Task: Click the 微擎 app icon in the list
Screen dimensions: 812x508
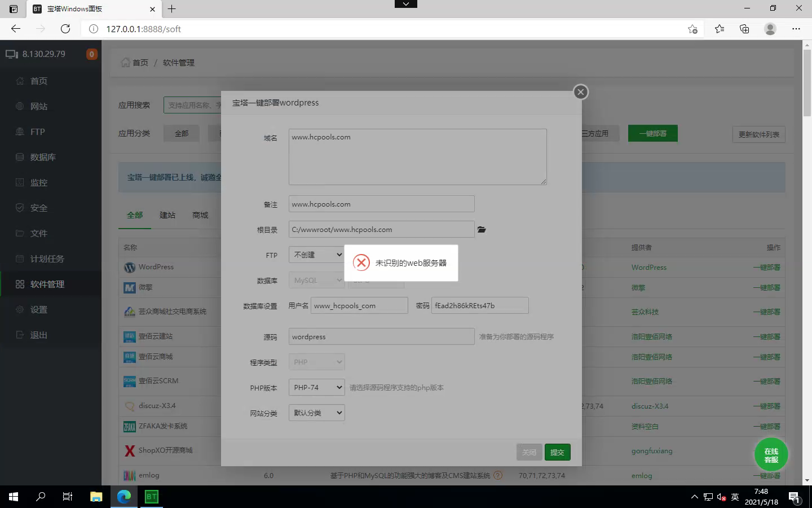Action: pos(130,288)
